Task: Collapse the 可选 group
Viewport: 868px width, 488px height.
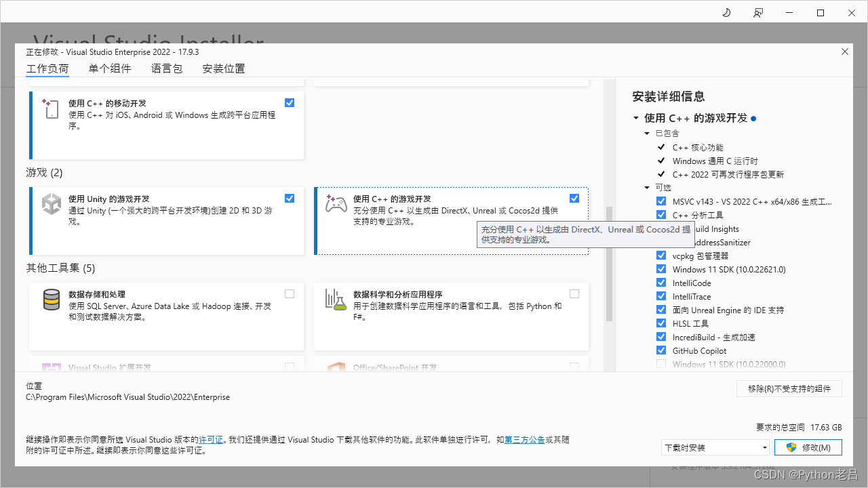Action: [648, 188]
